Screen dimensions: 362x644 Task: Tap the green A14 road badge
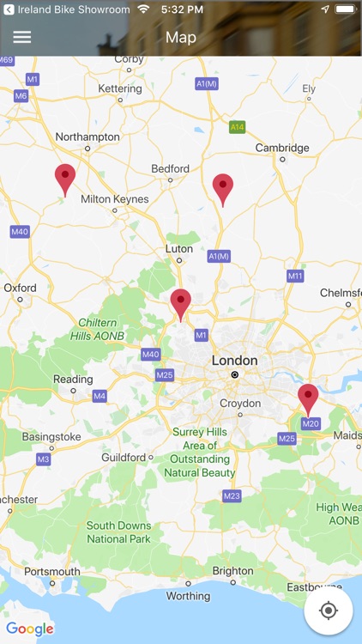coord(238,127)
